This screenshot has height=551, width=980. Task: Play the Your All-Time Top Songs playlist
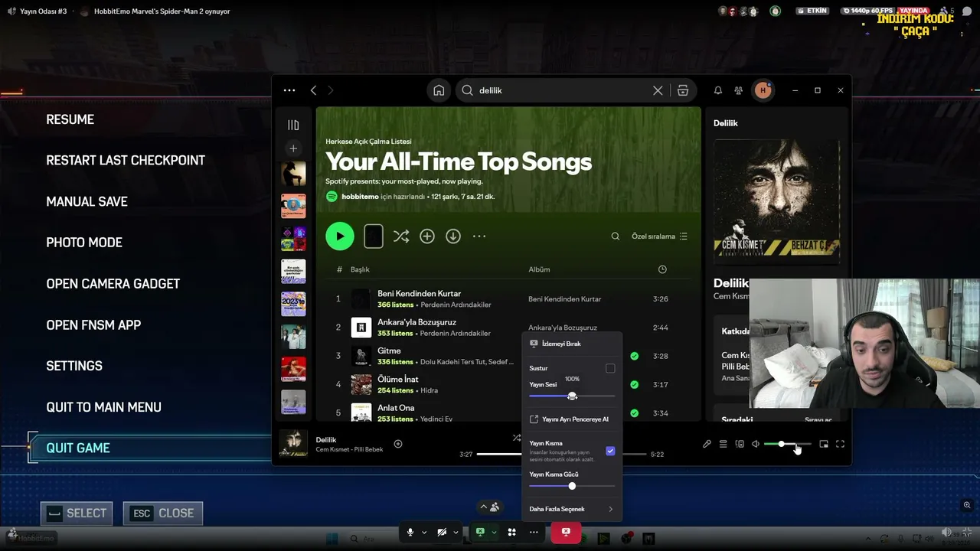(340, 236)
